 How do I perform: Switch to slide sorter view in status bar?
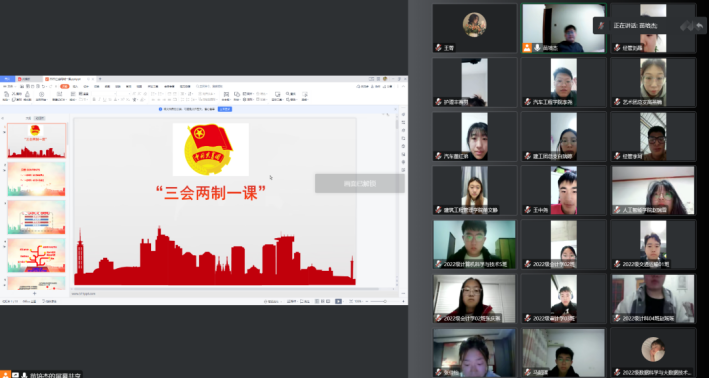coord(322,301)
